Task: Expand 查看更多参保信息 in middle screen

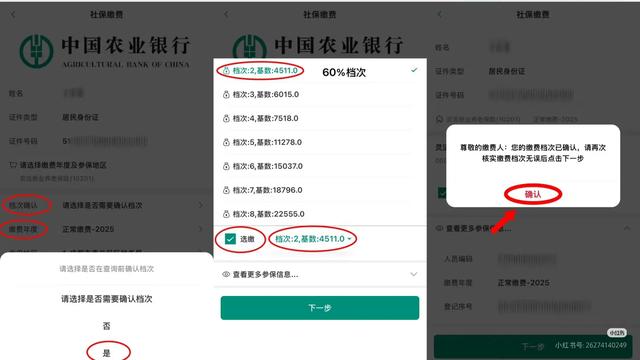Action: [x=320, y=274]
